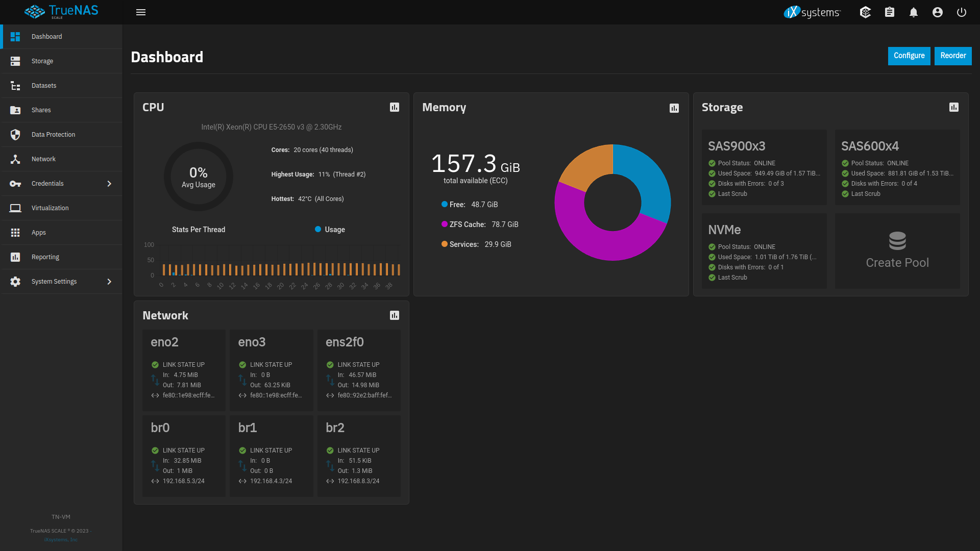Open the Datasets section
Viewport: 980px width, 551px height.
click(x=44, y=85)
